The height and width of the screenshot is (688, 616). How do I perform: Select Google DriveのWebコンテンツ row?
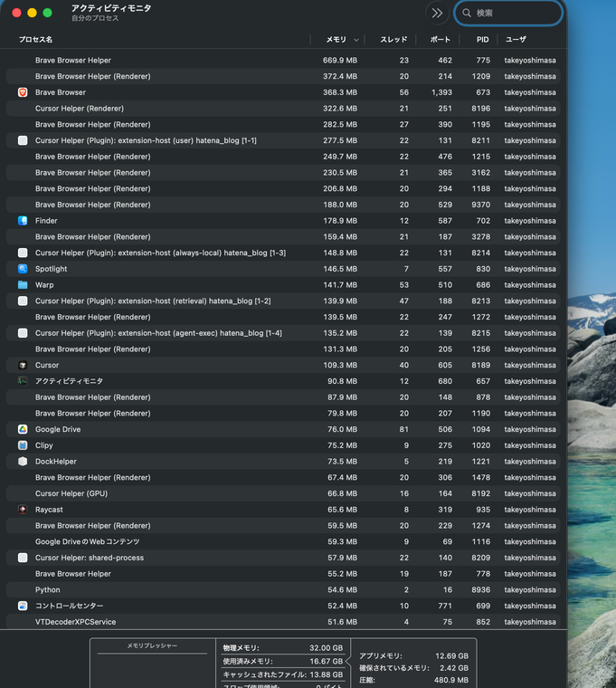[x=283, y=541]
